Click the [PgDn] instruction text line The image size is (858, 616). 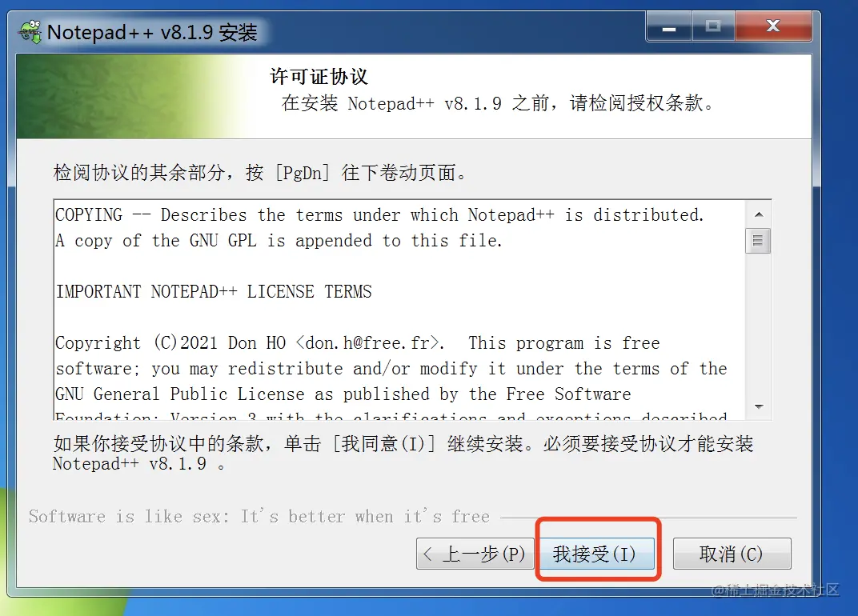coord(260,173)
